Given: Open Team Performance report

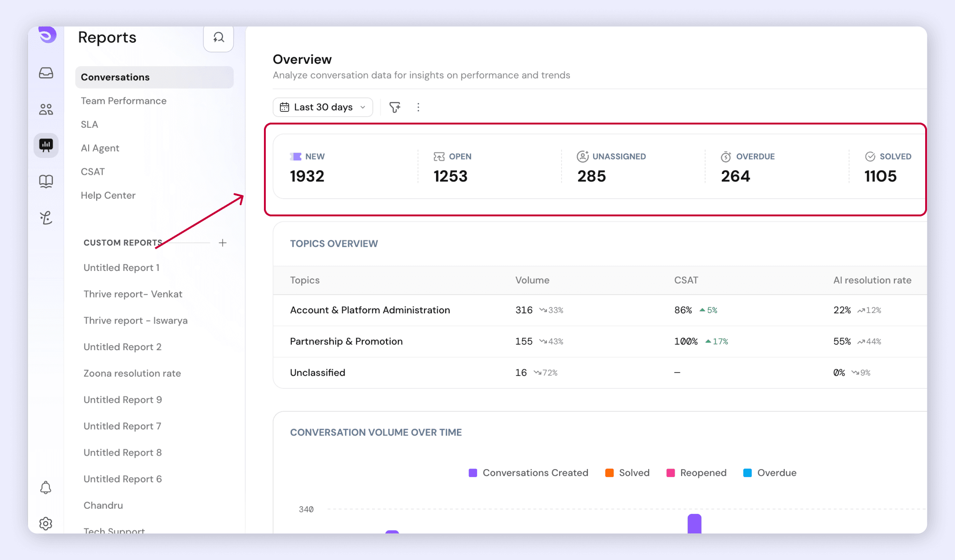Looking at the screenshot, I should [x=124, y=101].
